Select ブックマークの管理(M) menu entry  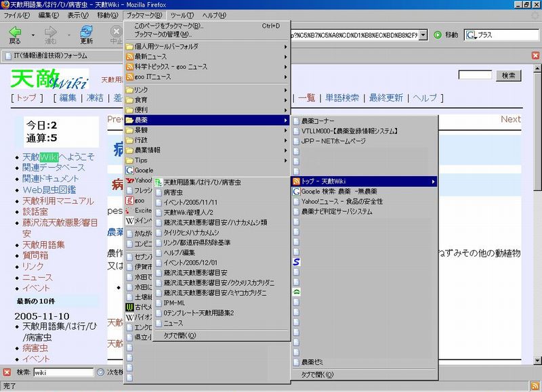pos(163,34)
